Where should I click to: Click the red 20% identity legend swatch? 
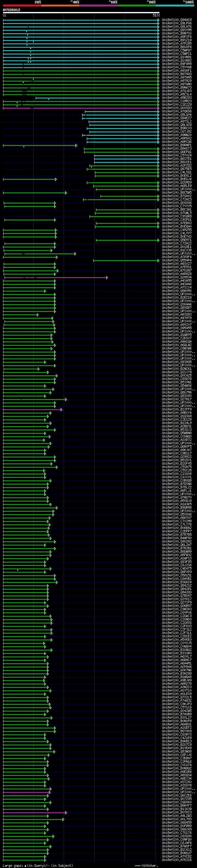point(22,6)
